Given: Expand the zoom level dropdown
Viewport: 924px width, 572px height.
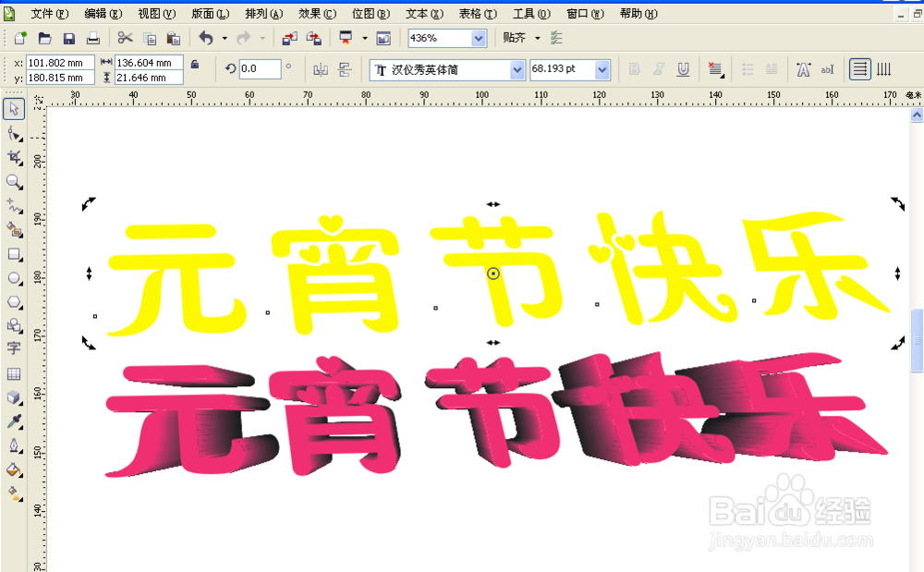Looking at the screenshot, I should (479, 38).
